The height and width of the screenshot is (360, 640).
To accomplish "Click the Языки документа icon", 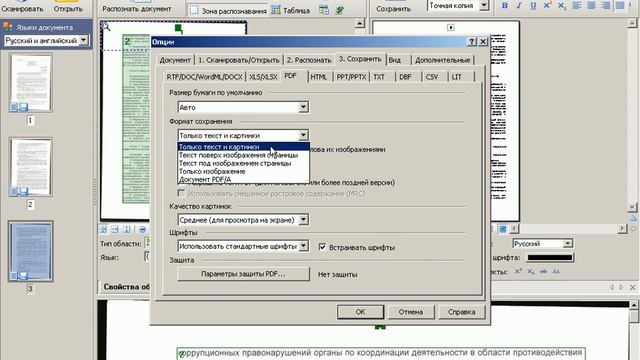I will point(8,27).
